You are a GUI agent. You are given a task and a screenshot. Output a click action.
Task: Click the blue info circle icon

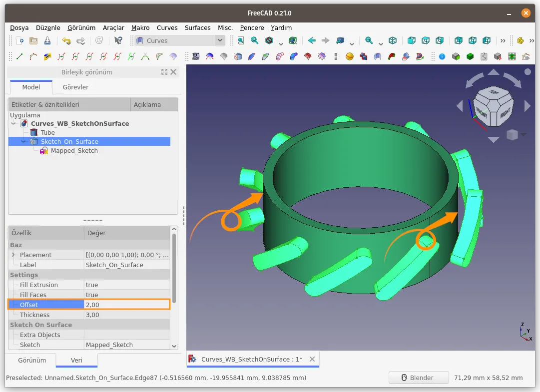click(442, 56)
